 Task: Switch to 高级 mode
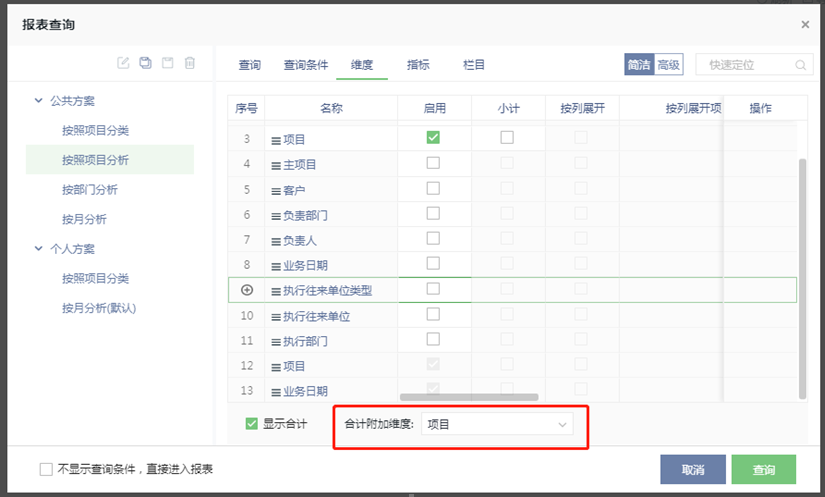pos(669,65)
